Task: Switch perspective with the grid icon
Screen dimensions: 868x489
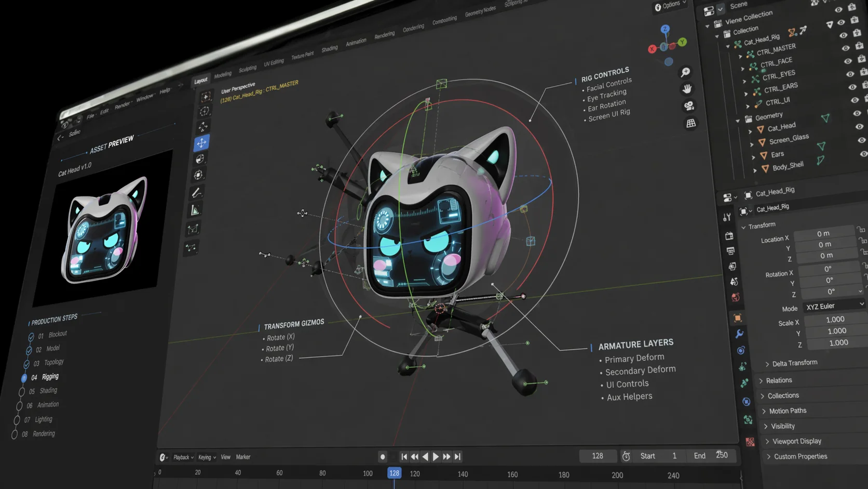Action: click(691, 123)
